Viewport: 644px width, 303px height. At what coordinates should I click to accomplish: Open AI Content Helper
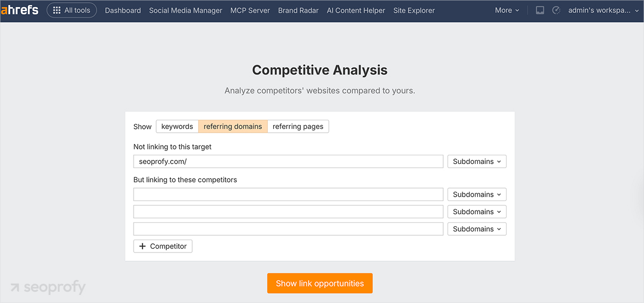356,10
